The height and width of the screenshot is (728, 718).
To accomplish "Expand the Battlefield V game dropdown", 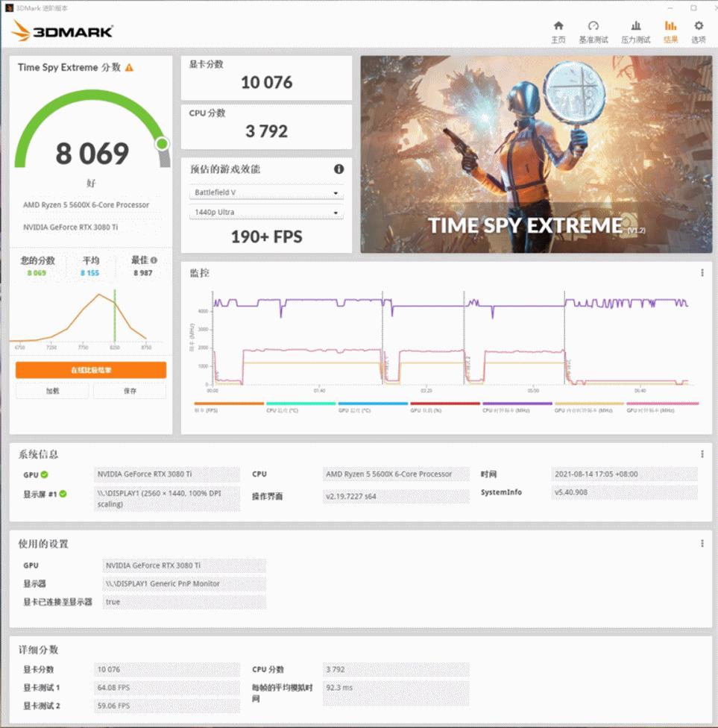I will coord(266,192).
